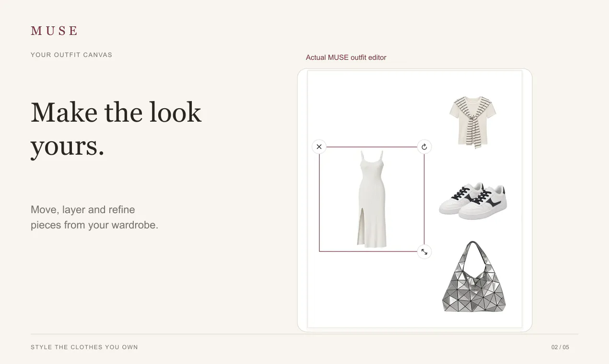Image resolution: width=609 pixels, height=364 pixels.
Task: Select the white sneakers item
Action: [x=473, y=201]
